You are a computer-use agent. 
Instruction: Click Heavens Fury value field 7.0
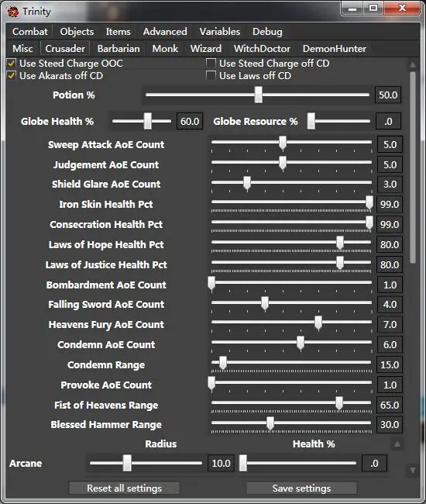pyautogui.click(x=390, y=324)
